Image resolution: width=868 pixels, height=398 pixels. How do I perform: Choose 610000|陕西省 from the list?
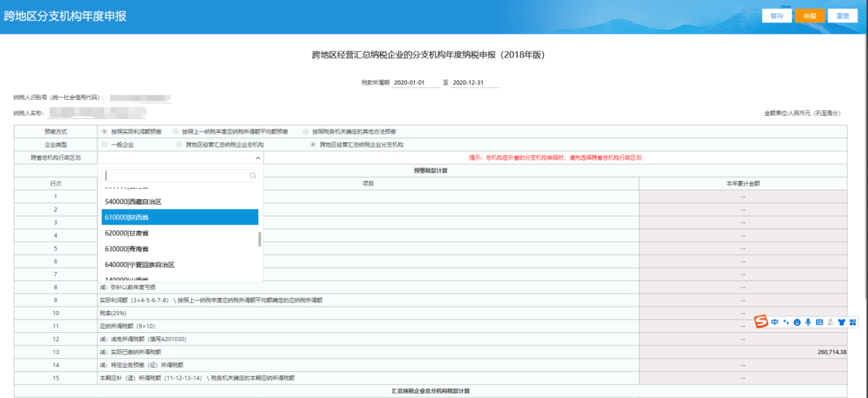pyautogui.click(x=179, y=217)
